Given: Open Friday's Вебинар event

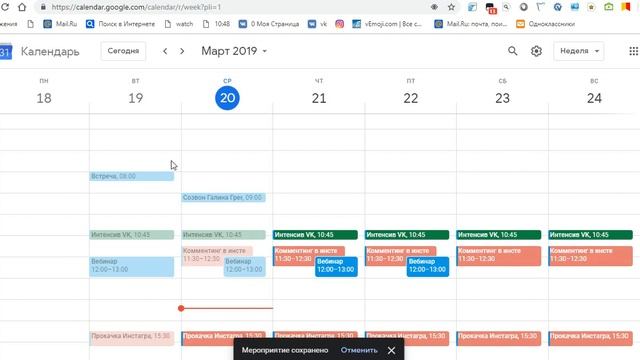Looking at the screenshot, I should (428, 267).
